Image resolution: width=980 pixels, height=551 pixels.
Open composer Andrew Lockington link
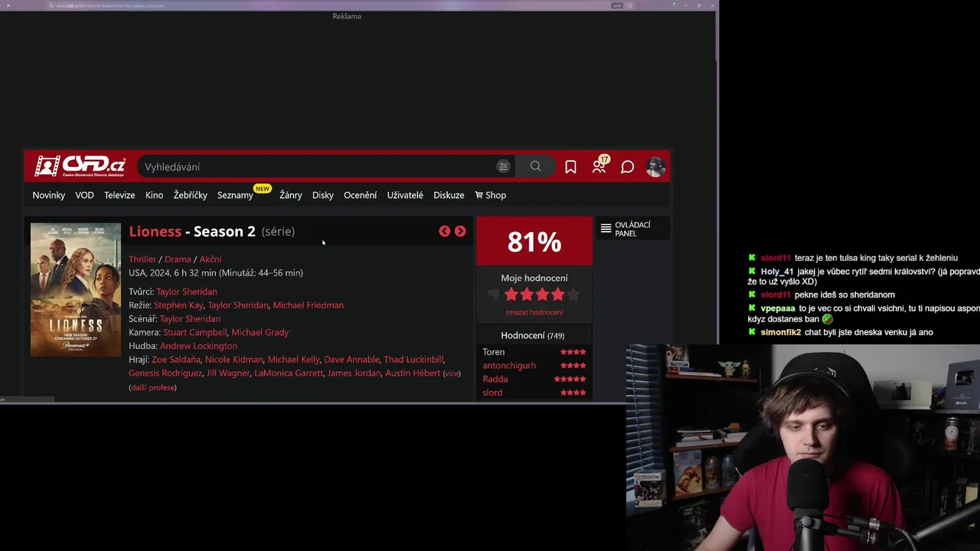click(x=198, y=346)
